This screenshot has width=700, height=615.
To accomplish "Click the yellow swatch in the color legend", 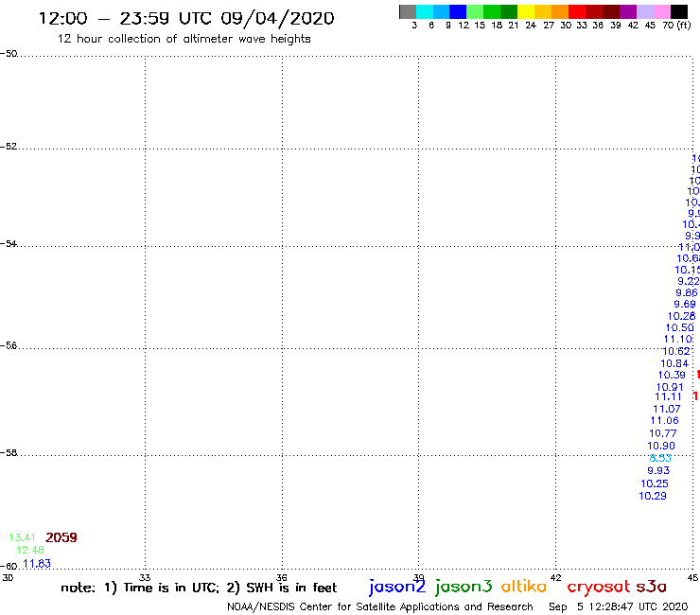I will (526, 11).
